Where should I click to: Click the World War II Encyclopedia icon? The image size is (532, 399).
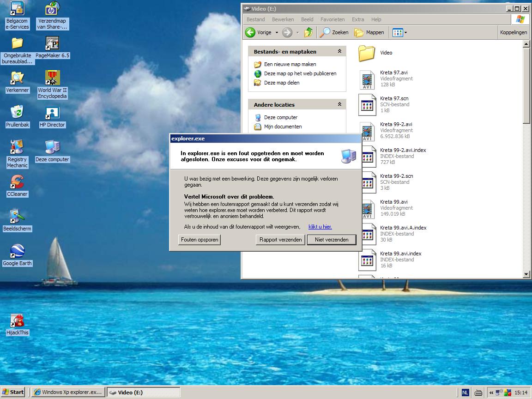tap(52, 78)
